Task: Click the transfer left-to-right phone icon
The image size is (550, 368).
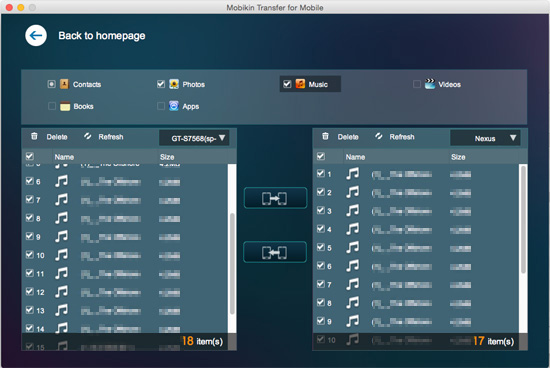Action: tap(275, 198)
